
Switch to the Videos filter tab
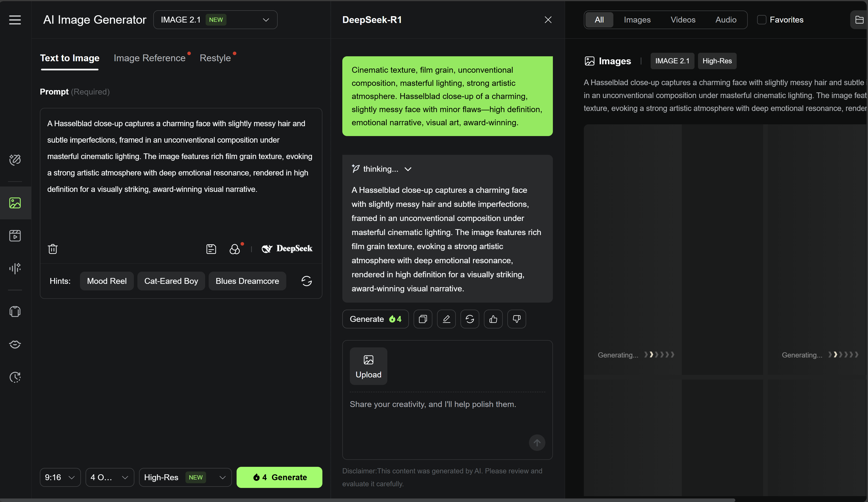[683, 20]
